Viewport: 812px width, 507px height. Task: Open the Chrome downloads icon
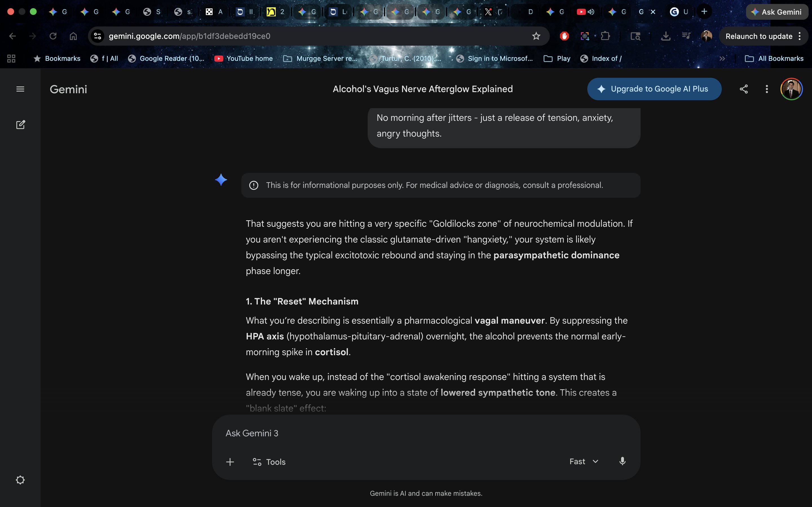coord(665,36)
